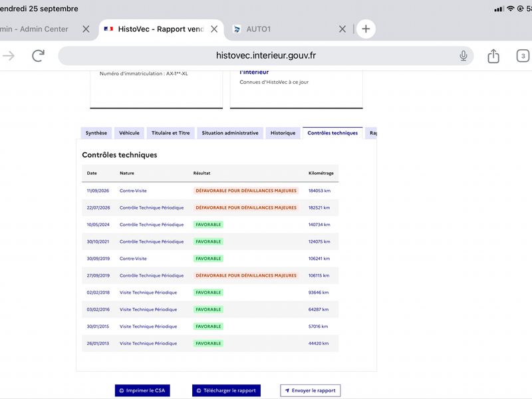
Task: Switch to Situation administrative tab
Action: pyautogui.click(x=230, y=133)
